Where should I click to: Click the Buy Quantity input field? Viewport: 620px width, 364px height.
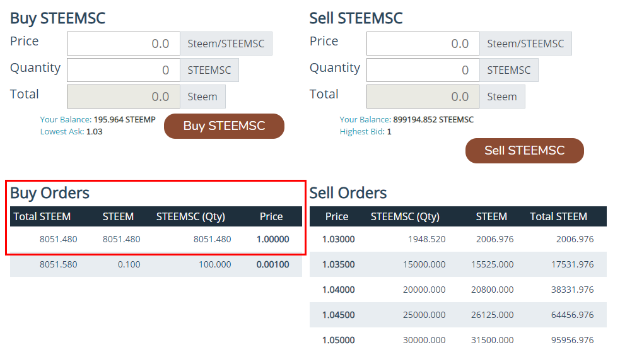coord(124,70)
